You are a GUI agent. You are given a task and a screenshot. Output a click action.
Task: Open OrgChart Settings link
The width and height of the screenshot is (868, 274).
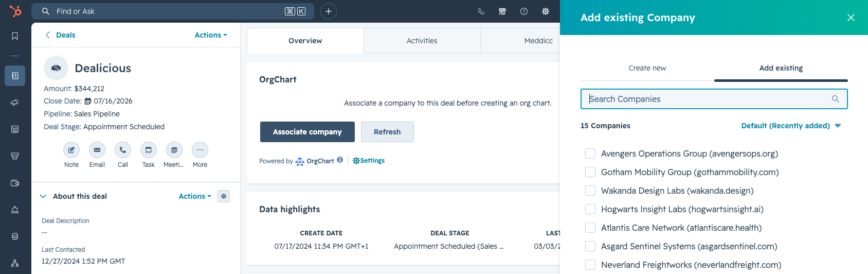point(369,161)
